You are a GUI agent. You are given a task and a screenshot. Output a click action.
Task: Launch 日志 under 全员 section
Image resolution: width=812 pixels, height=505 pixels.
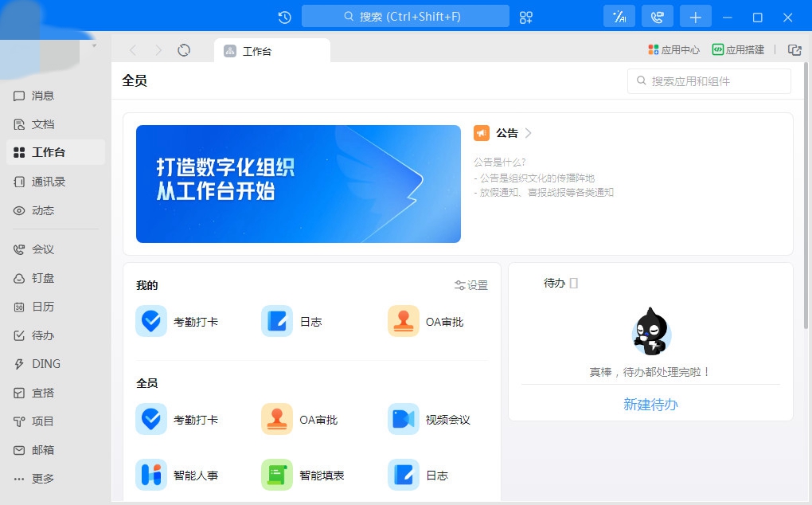tap(419, 475)
